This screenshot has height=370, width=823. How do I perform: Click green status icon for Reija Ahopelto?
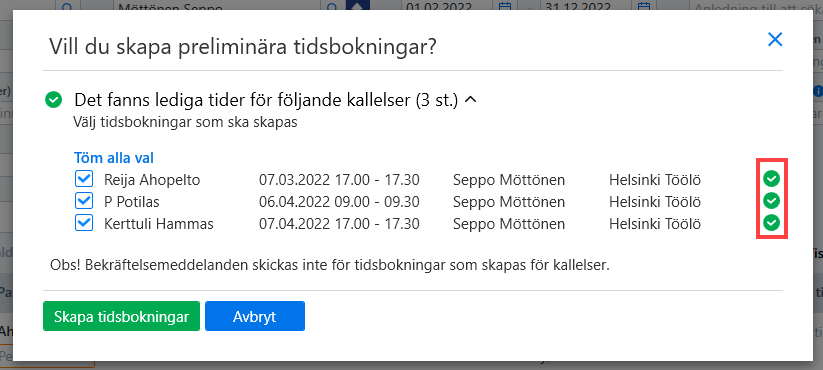[x=771, y=179]
